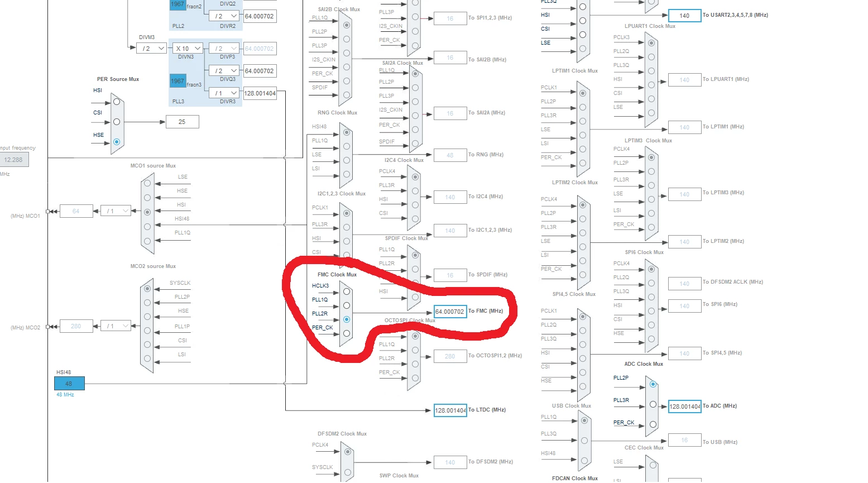
Task: Pick PER_CK in FMC Clock Mux
Action: (347, 333)
